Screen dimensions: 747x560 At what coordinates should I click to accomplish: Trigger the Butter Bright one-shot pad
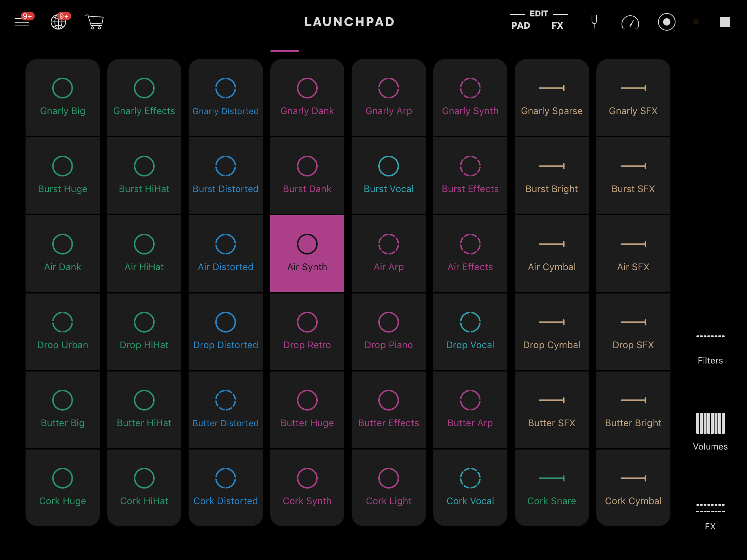coord(633,410)
